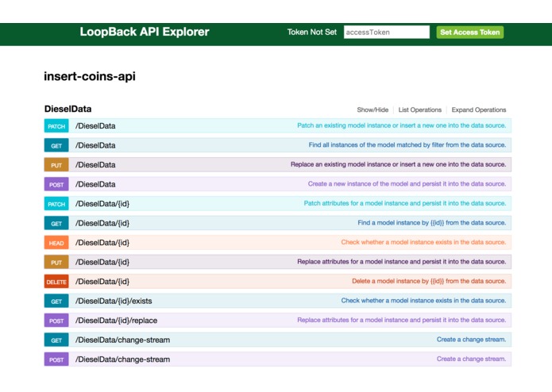
Task: Click 'Patch an existing model instance' description
Action: click(401, 125)
